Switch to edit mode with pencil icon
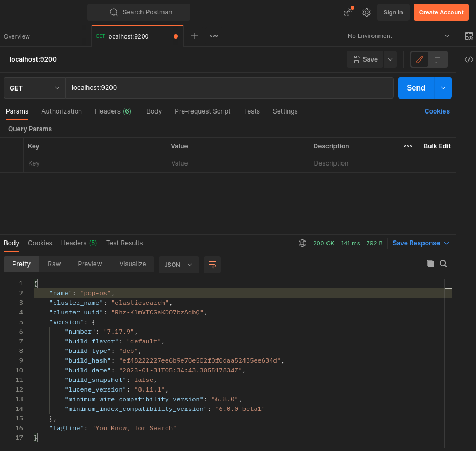This screenshot has height=451, width=476. (x=420, y=59)
